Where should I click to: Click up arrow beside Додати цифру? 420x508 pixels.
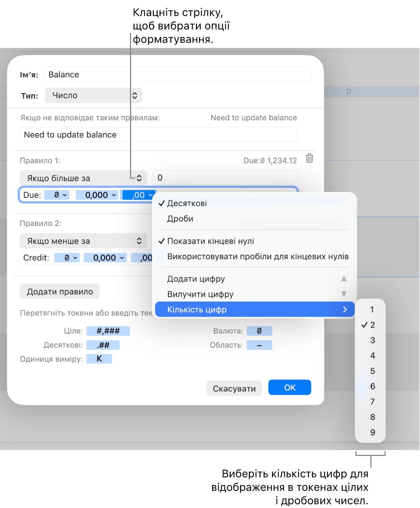point(344,279)
